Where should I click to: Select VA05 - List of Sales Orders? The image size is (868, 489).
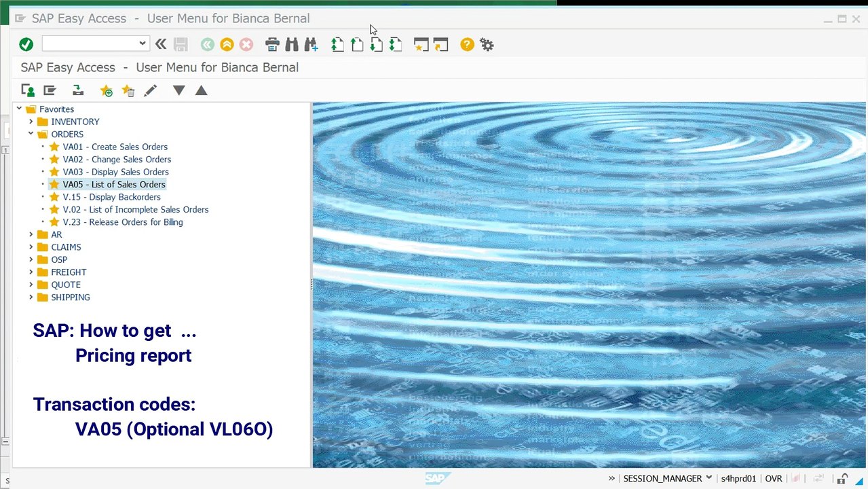point(114,185)
